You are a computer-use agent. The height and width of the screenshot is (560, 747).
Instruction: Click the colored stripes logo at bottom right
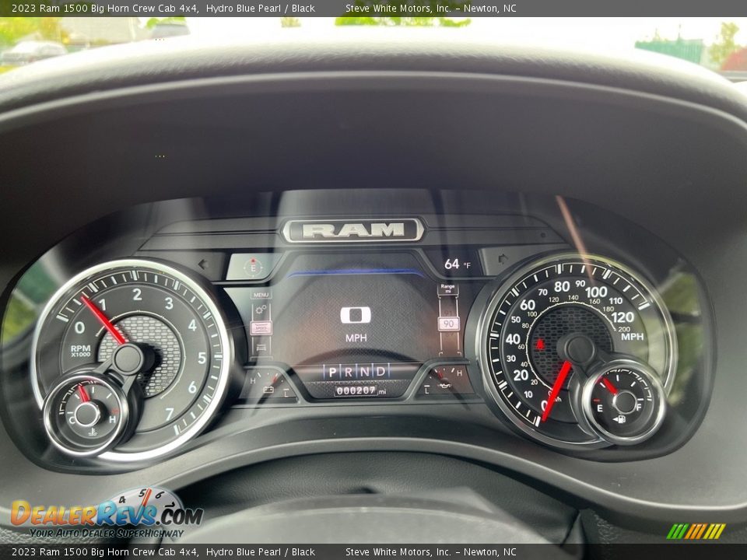(x=696, y=531)
